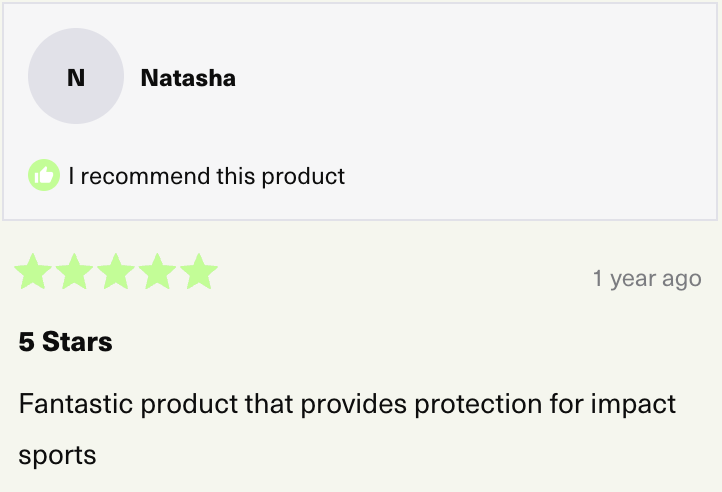This screenshot has width=722, height=492.
Task: Click the word 'Stars' in review heading
Action: click(77, 342)
